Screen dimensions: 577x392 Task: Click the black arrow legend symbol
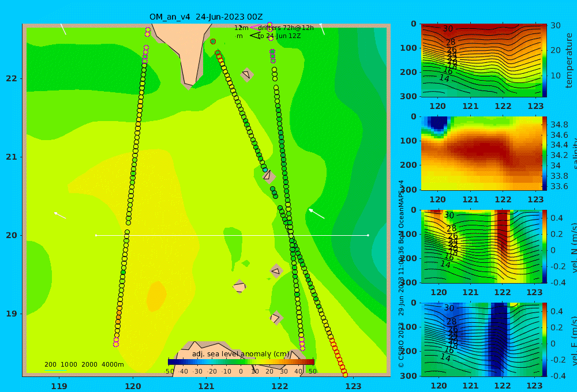(255, 36)
